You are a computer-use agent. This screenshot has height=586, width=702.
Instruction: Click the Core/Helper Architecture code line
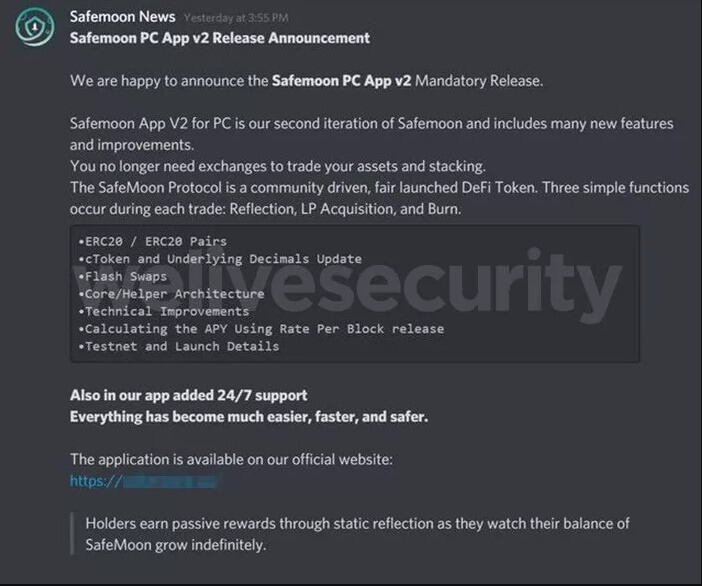pos(171,294)
